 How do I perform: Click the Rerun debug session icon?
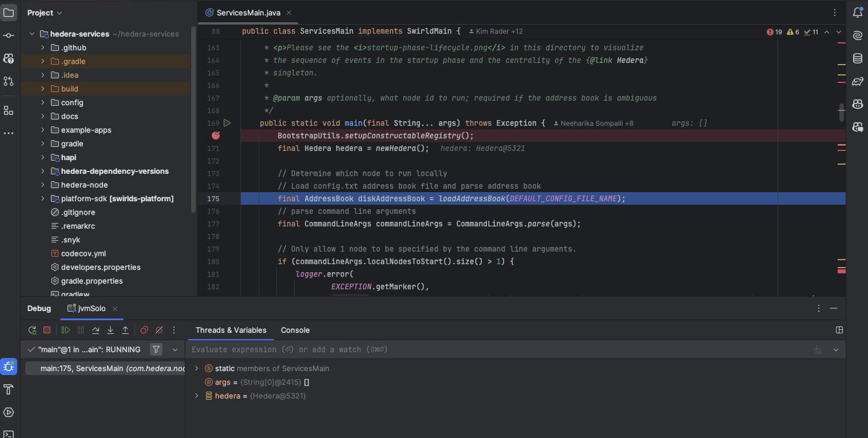32,330
